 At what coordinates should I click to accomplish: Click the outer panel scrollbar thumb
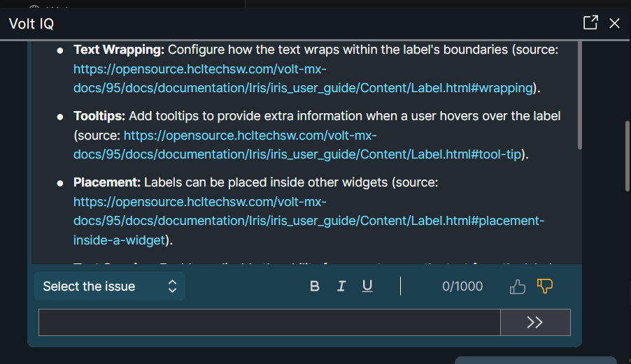627,156
